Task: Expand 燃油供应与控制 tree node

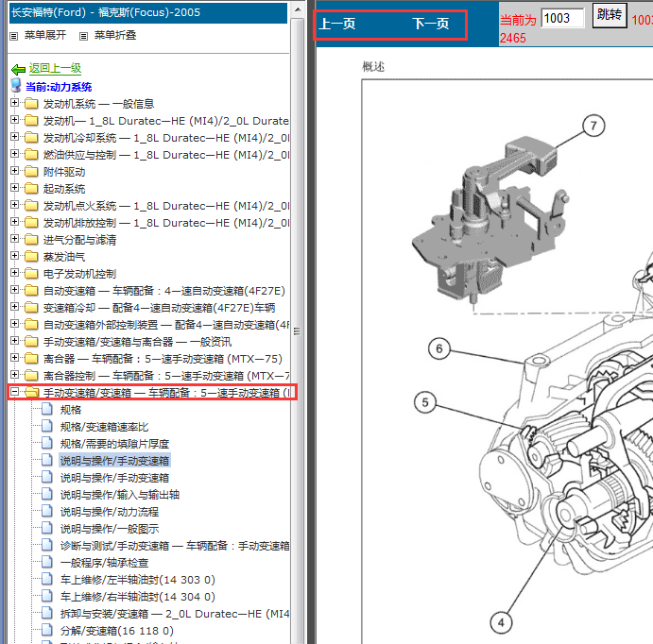Action: tap(14, 154)
